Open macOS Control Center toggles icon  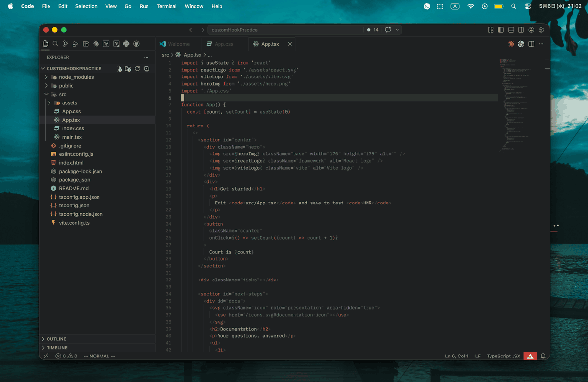coord(528,6)
